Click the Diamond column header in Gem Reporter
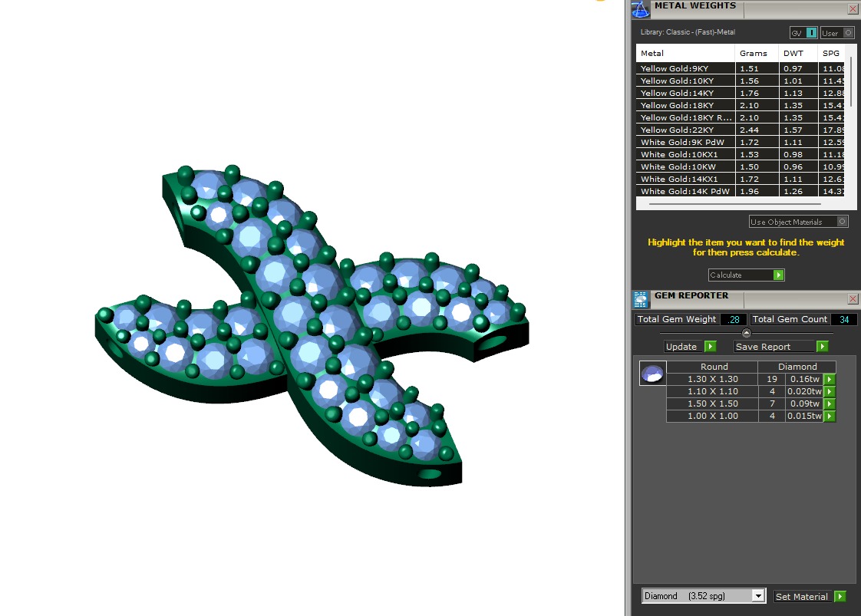Viewport: 861px width, 616px height. [x=797, y=367]
